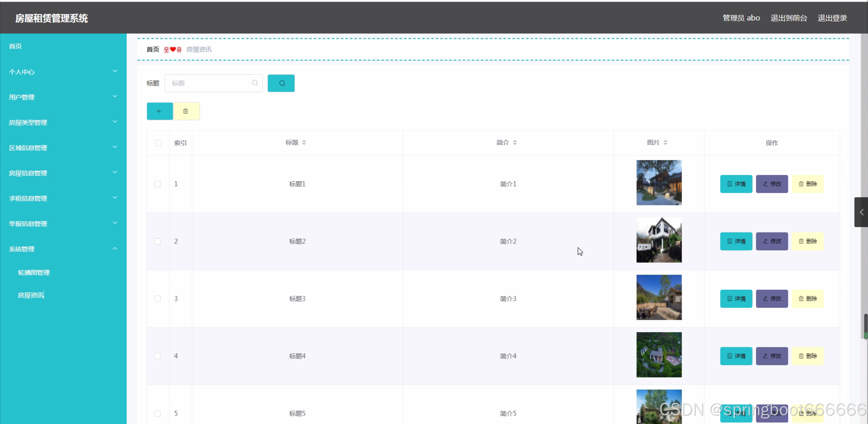Click 修改 button for row 3

pos(772,299)
